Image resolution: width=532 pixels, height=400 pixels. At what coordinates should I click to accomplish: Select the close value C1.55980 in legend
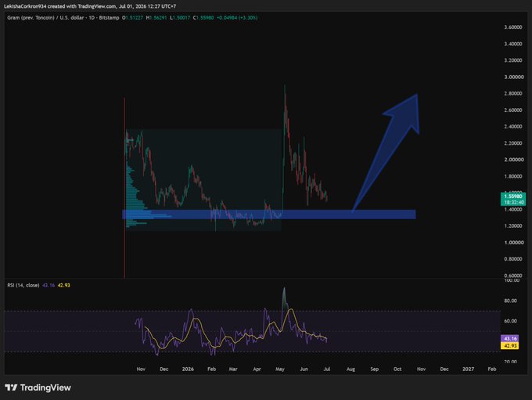click(x=203, y=18)
